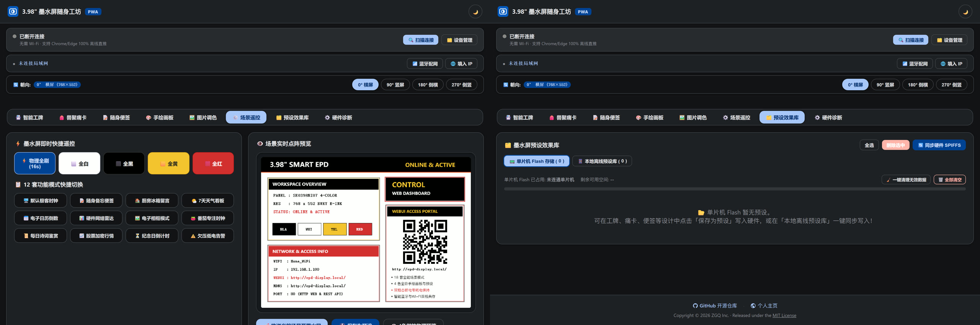Viewport: 980px width, 325px height.
Task: Switch to 电子日历倒数 mode
Action: [41, 218]
